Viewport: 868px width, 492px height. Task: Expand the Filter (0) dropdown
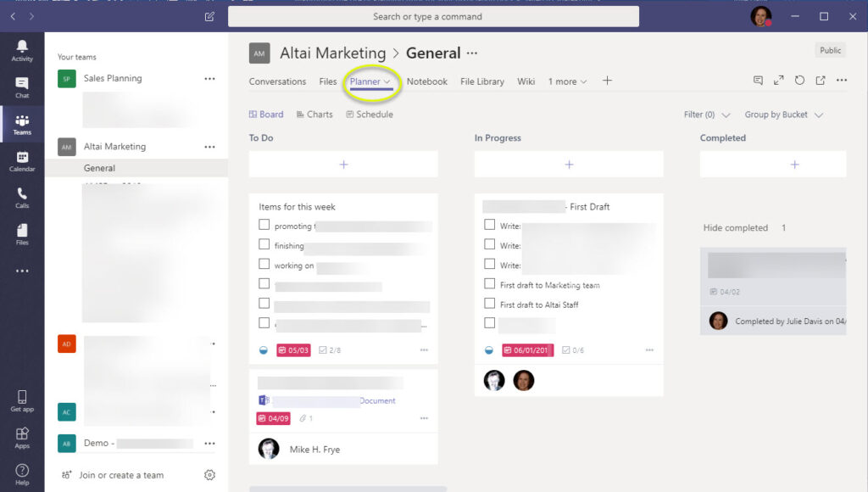pyautogui.click(x=705, y=115)
